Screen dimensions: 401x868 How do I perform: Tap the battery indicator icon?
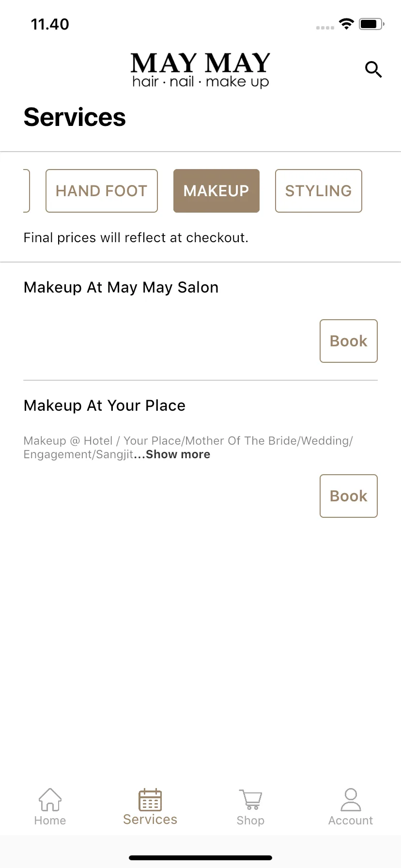point(371,24)
